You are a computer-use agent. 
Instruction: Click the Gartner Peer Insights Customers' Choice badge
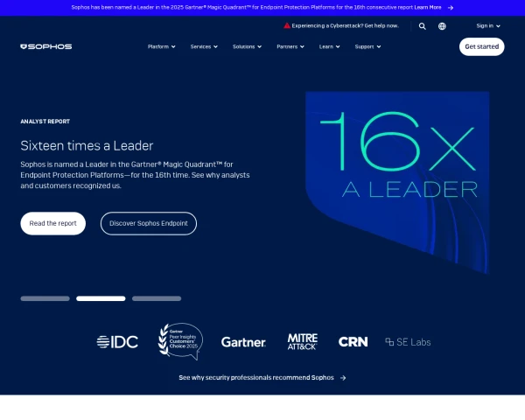pyautogui.click(x=180, y=341)
